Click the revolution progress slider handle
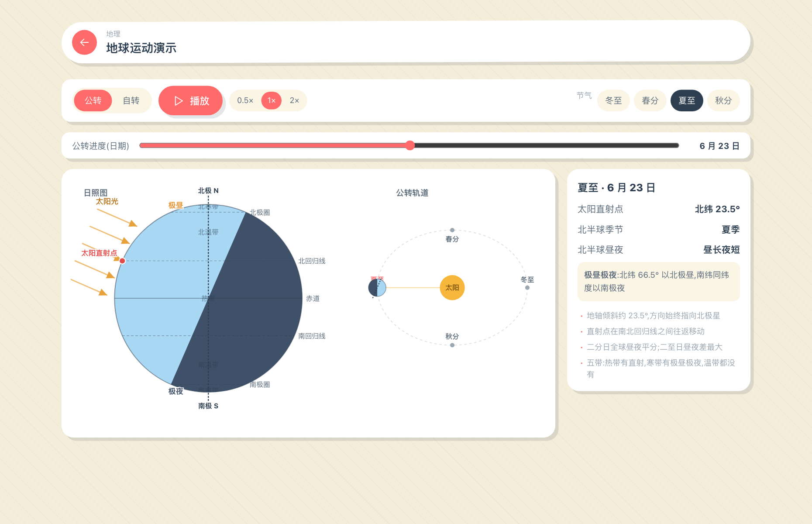This screenshot has height=524, width=812. coord(409,145)
